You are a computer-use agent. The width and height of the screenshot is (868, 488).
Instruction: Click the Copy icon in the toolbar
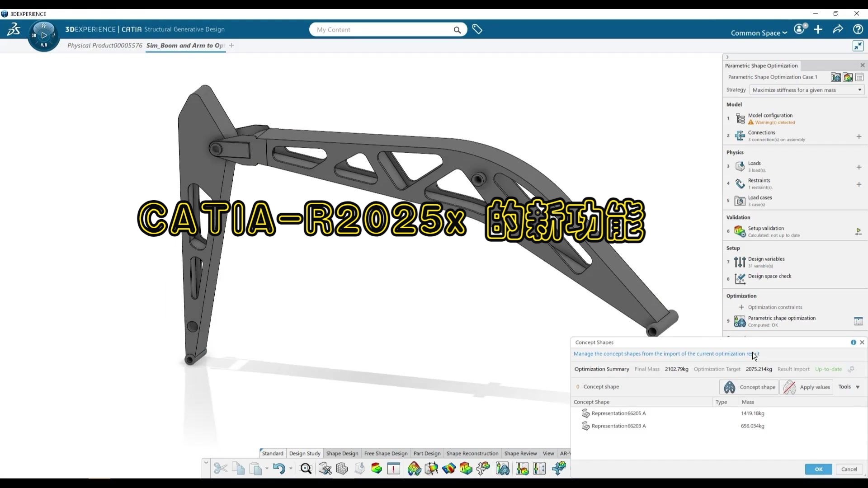pyautogui.click(x=238, y=468)
